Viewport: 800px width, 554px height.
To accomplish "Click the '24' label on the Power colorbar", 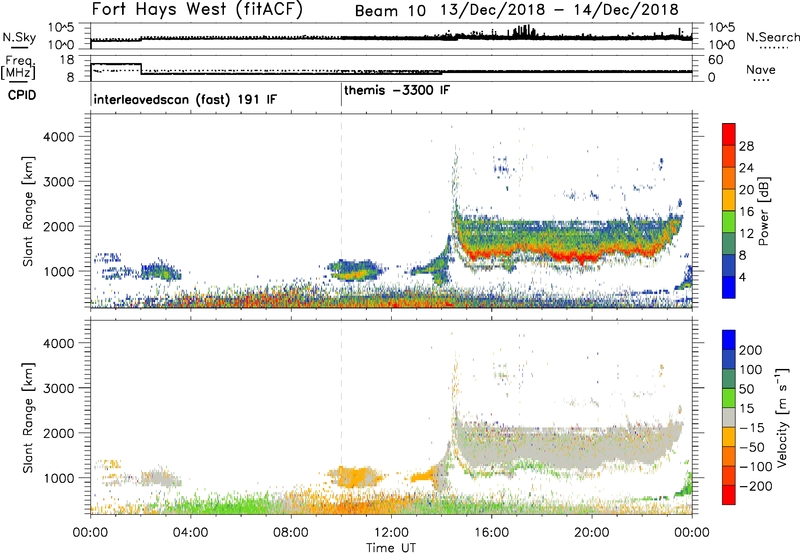I will pyautogui.click(x=746, y=168).
